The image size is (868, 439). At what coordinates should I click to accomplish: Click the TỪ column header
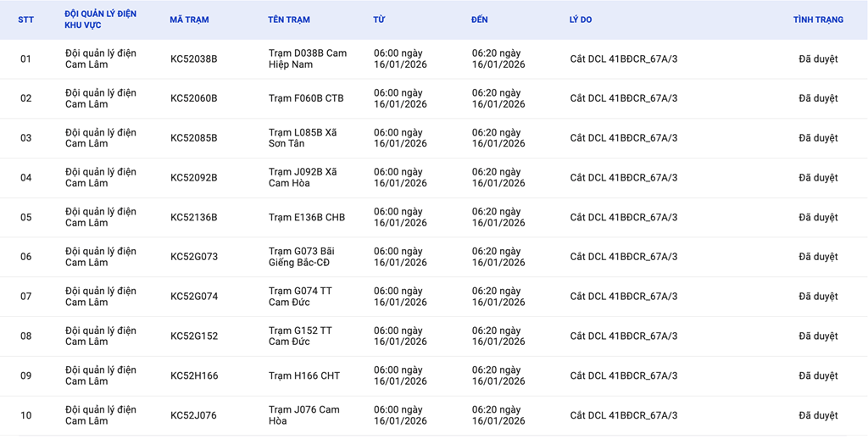click(x=379, y=19)
